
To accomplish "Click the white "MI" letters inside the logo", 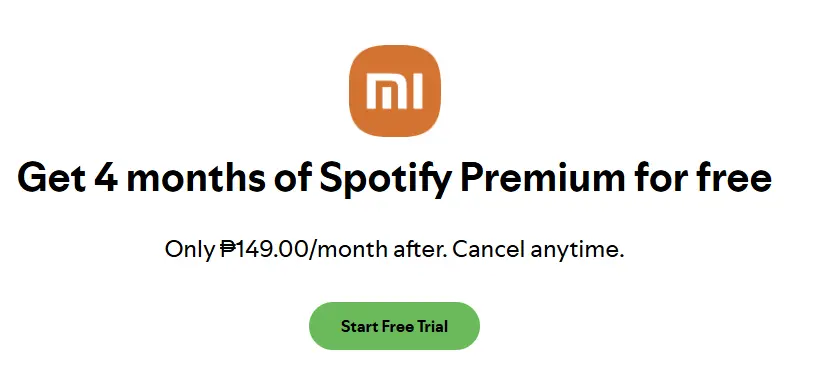I will (395, 91).
